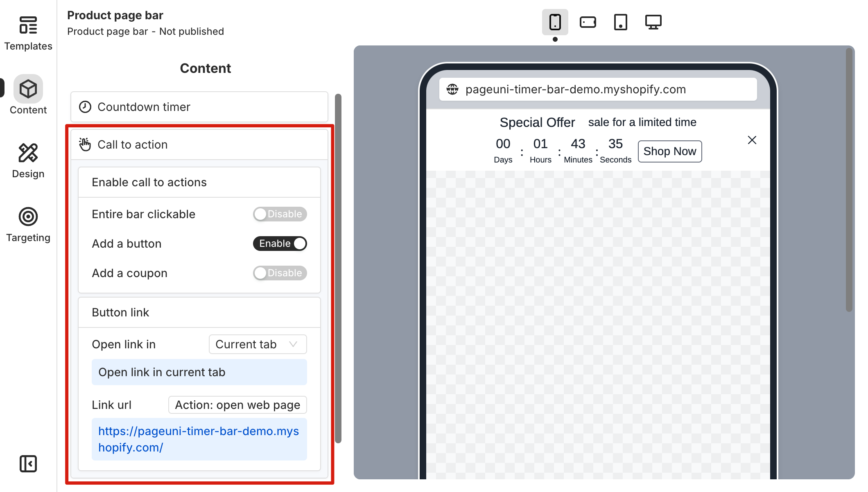This screenshot has height=492, width=868.
Task: Open the Targeting section
Action: 28,225
